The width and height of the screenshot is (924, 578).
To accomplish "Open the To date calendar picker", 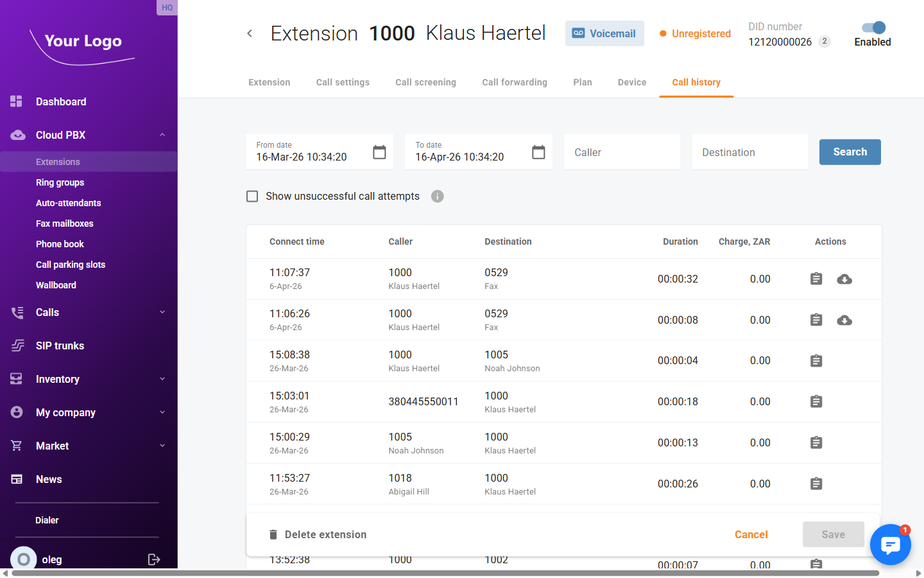I will pyautogui.click(x=538, y=152).
